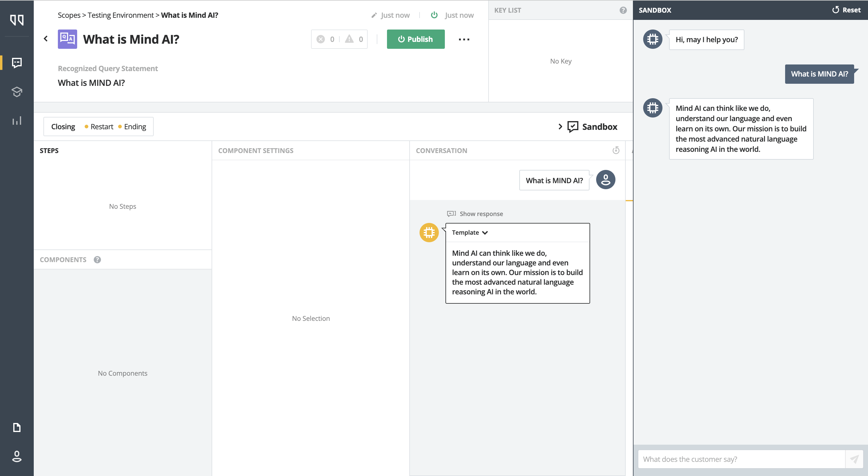Open the analytics bar chart sidebar icon

[x=17, y=121]
